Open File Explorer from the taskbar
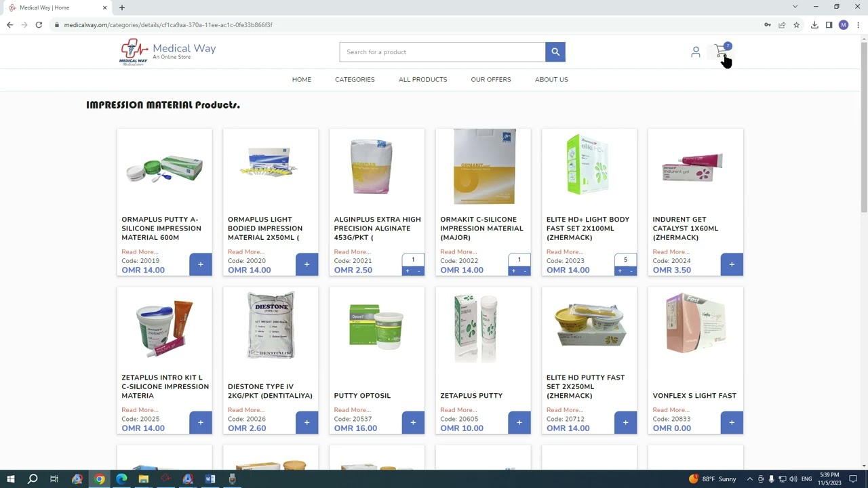This screenshot has width=868, height=488. tap(144, 479)
